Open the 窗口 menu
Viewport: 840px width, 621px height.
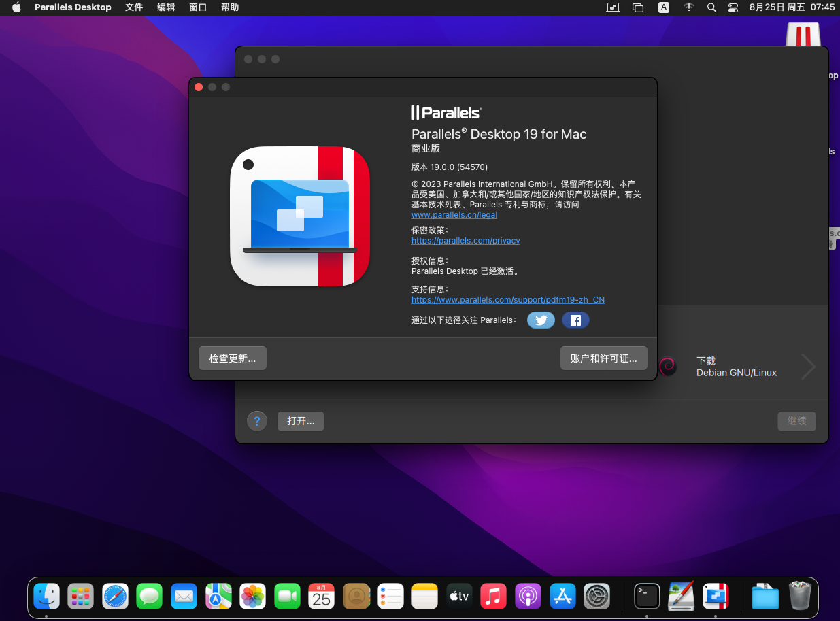click(x=198, y=7)
